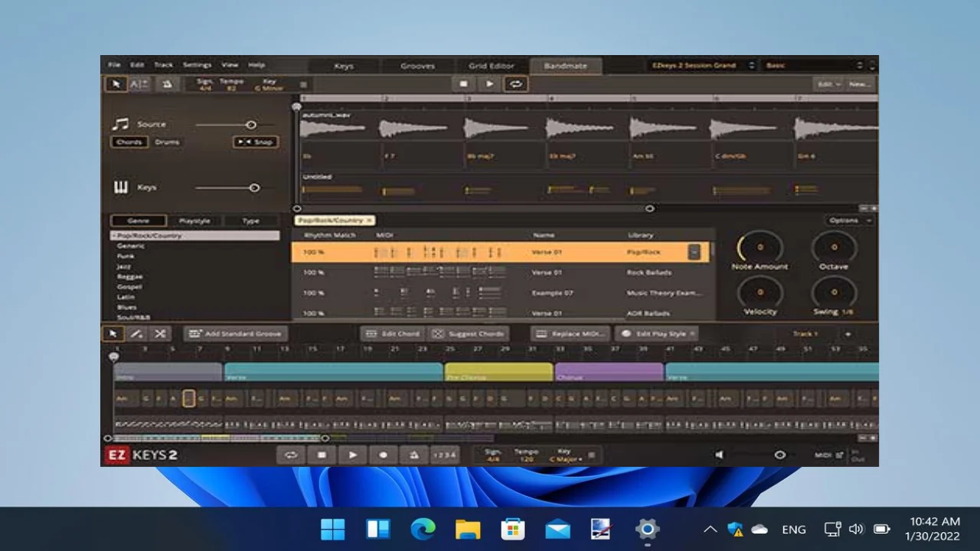Click the Replace MIDI... button
This screenshot has height=551, width=980.
click(x=570, y=334)
